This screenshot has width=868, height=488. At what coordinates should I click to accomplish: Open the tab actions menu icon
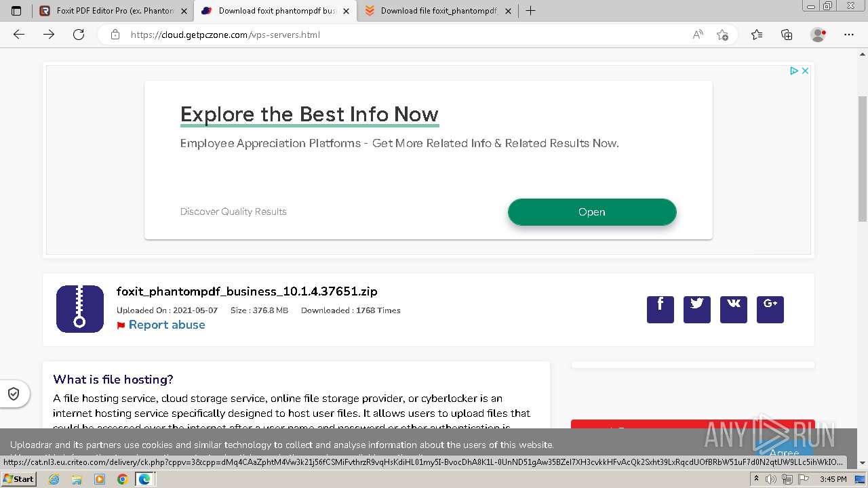click(16, 11)
